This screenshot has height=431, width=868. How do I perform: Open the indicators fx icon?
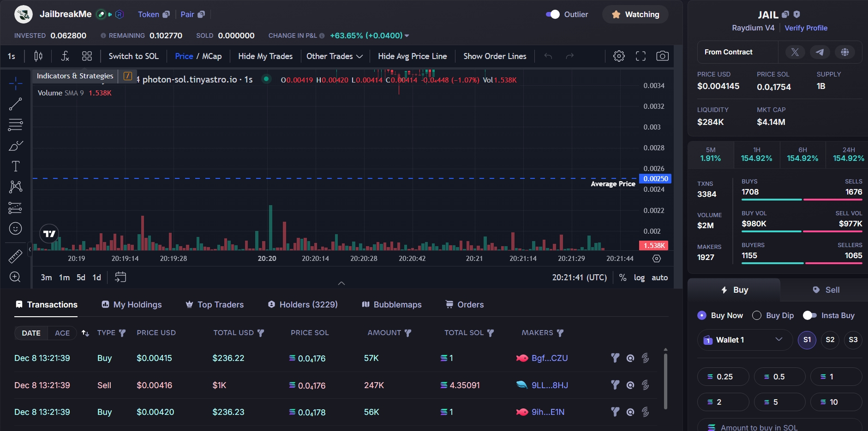pyautogui.click(x=65, y=56)
